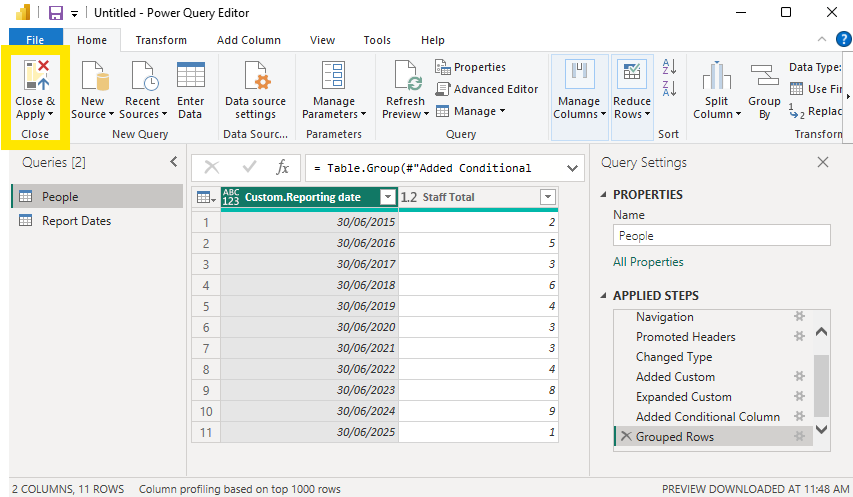Image resolution: width=853 pixels, height=497 pixels.
Task: Switch to the Tools tab
Action: pyautogui.click(x=377, y=40)
